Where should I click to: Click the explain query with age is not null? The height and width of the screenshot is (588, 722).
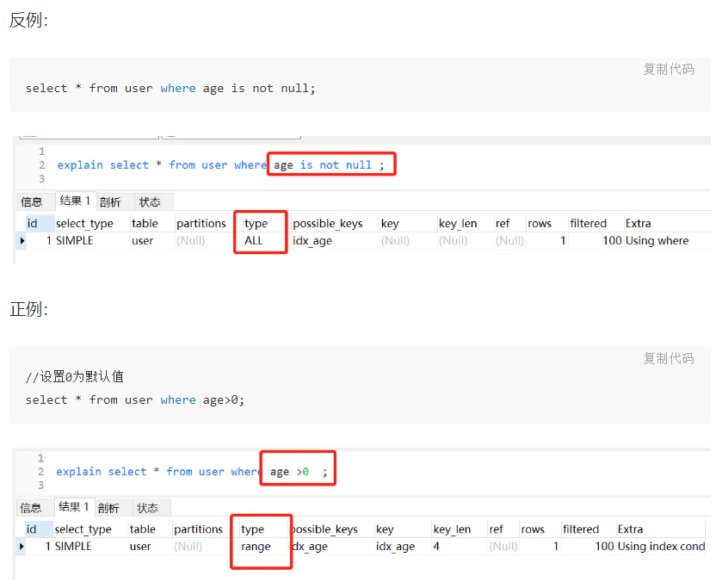tap(220, 165)
